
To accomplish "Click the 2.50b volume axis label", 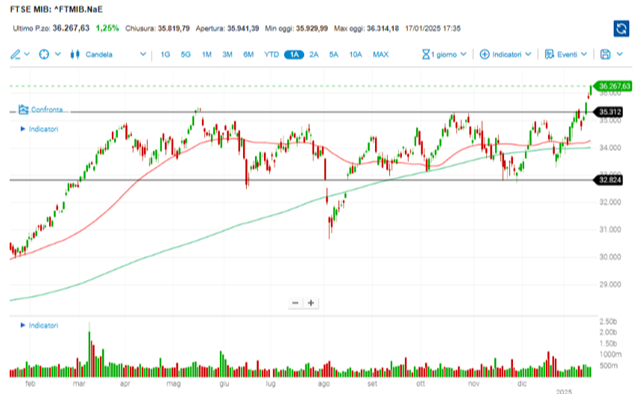I will [x=608, y=322].
